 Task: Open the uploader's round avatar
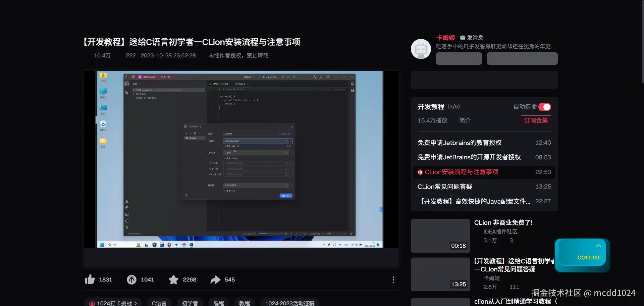(421, 49)
